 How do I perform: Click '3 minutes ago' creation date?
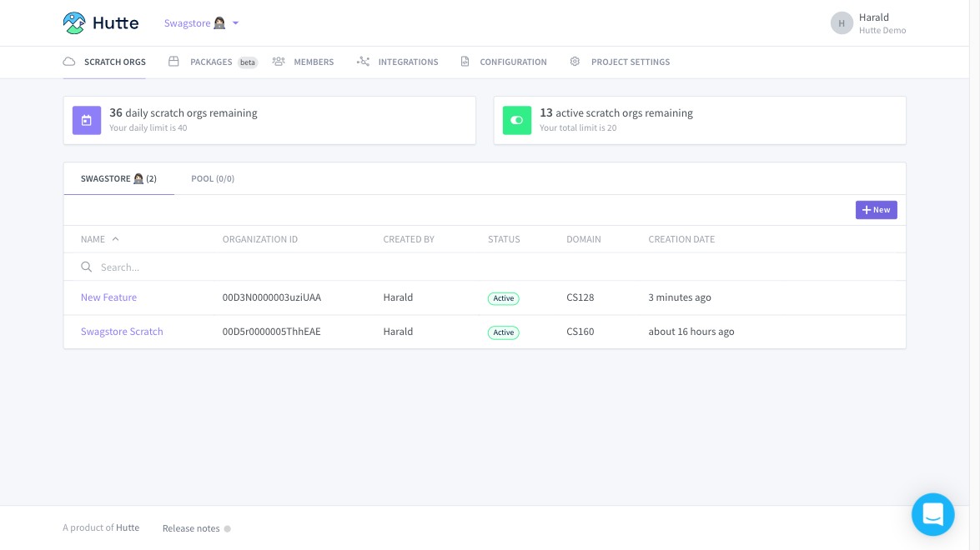click(x=680, y=297)
